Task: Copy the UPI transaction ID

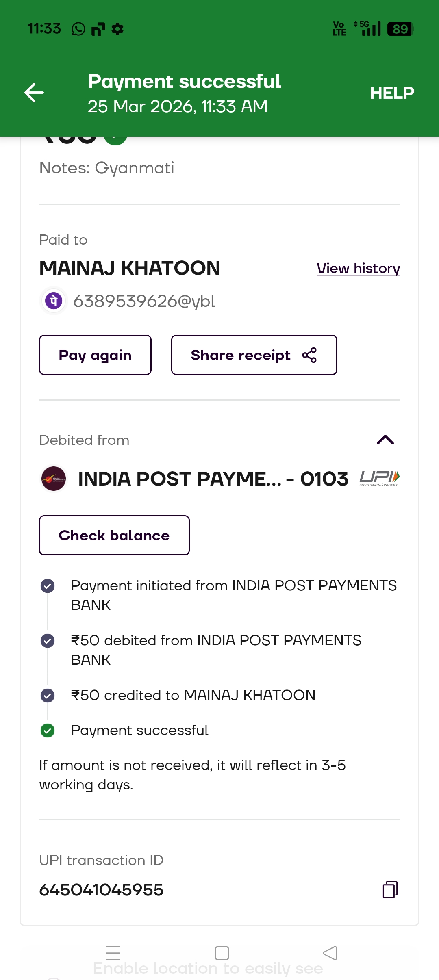Action: (390, 889)
